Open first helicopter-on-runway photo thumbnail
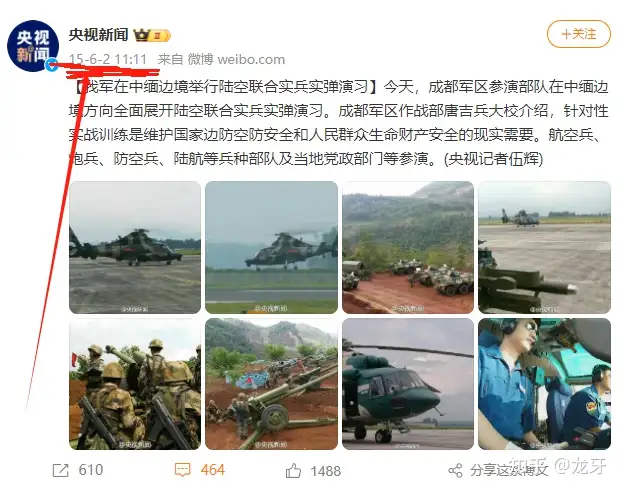The image size is (623, 492). 135,247
